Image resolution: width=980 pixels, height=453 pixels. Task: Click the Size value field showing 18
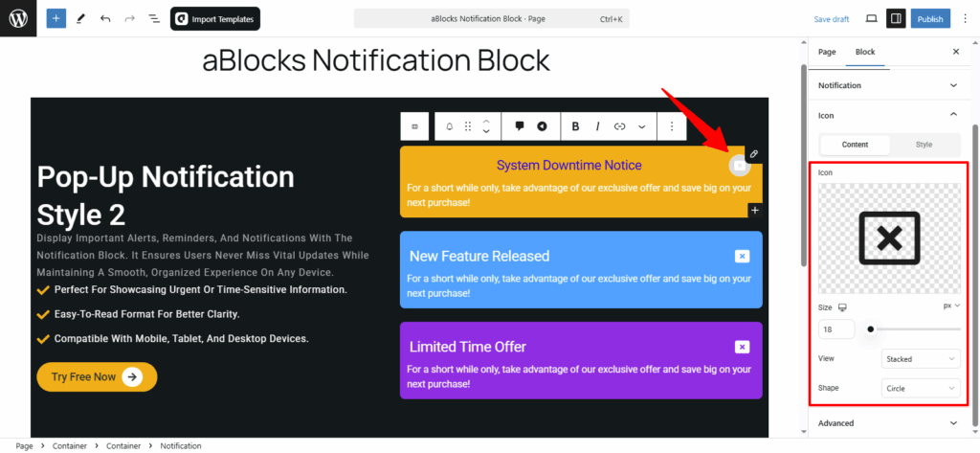836,329
